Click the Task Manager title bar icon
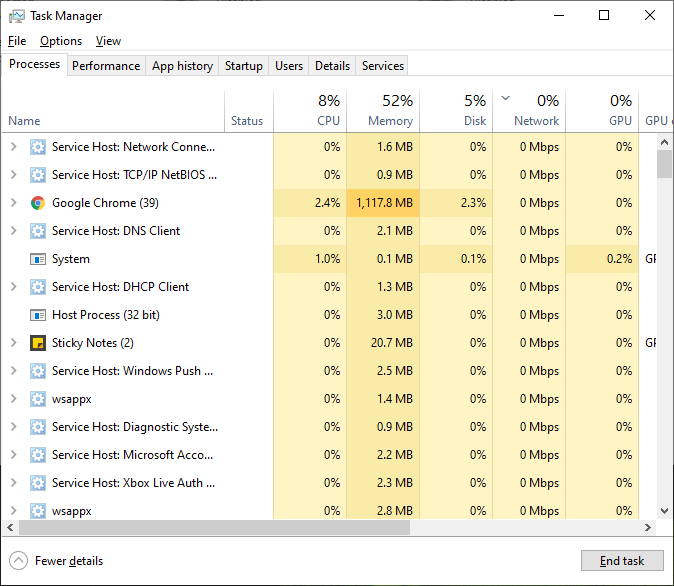This screenshot has width=674, height=586. pyautogui.click(x=16, y=16)
